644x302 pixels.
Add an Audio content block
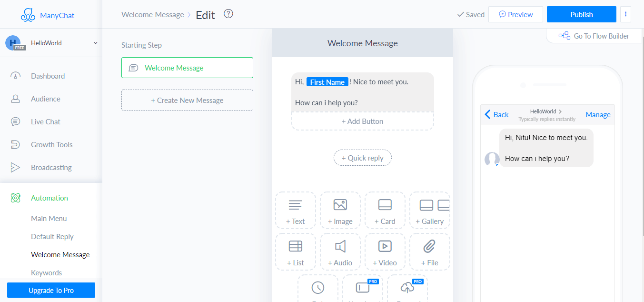340,252
